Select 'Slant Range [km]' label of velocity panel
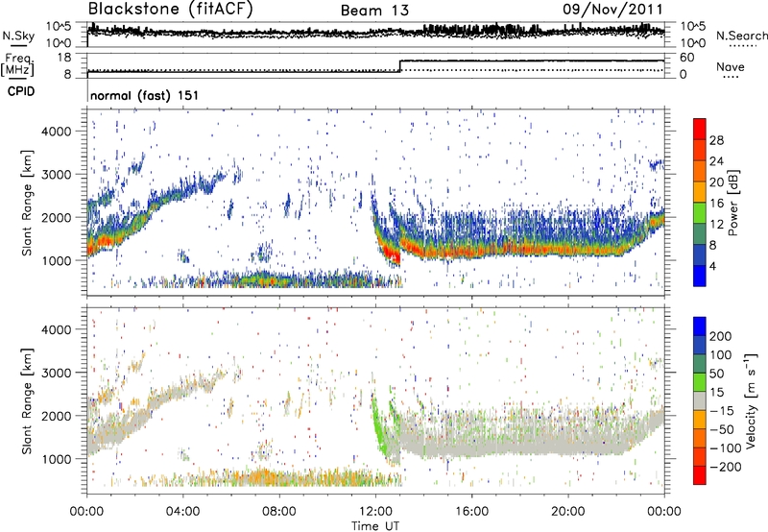Image resolution: width=768 pixels, height=532 pixels. pyautogui.click(x=27, y=401)
